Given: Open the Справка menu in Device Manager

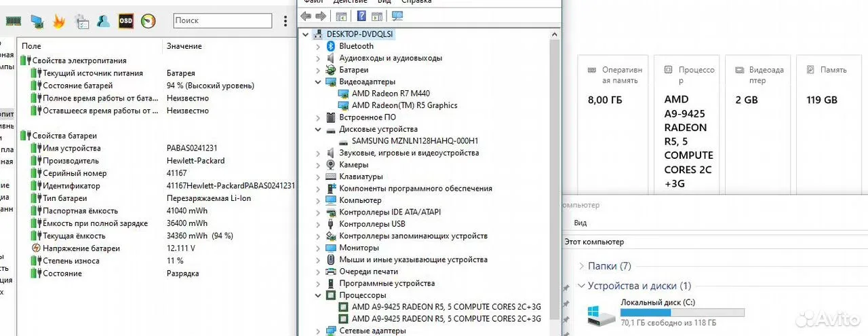Looking at the screenshot, I should [x=416, y=2].
